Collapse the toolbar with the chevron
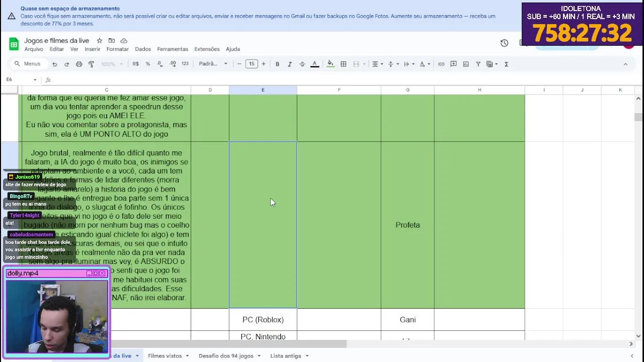The image size is (644, 362). tap(625, 64)
